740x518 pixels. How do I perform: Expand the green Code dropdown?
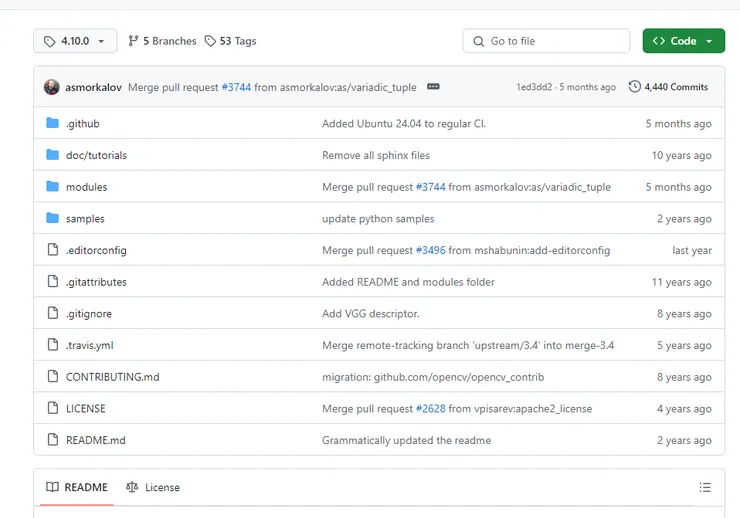click(683, 41)
